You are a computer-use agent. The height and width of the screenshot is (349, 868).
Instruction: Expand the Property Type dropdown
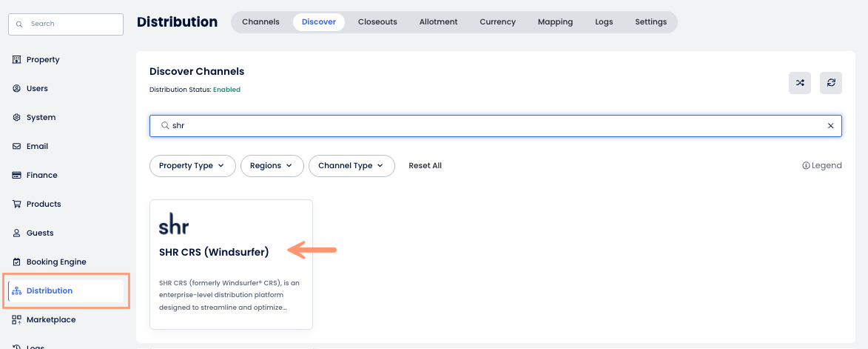tap(192, 166)
